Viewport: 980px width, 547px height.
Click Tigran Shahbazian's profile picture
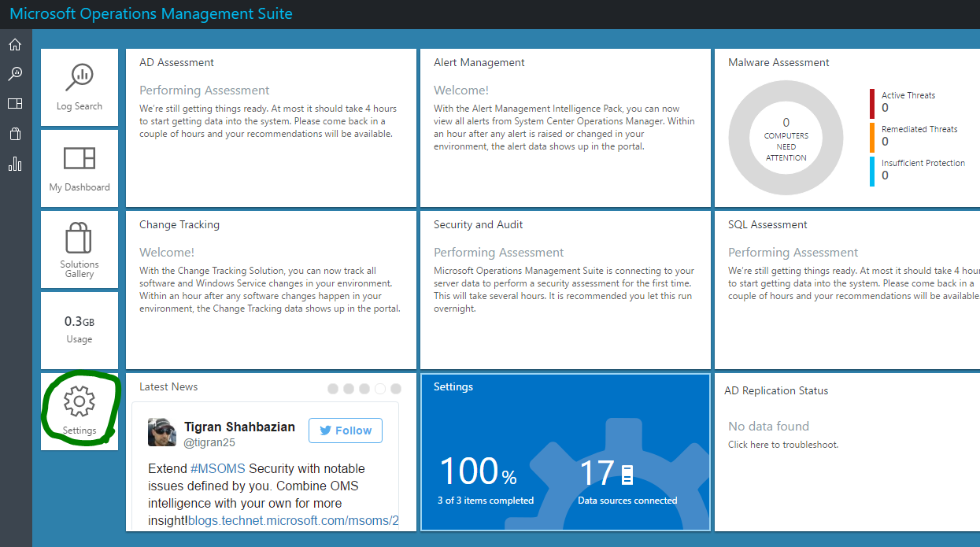coord(162,432)
